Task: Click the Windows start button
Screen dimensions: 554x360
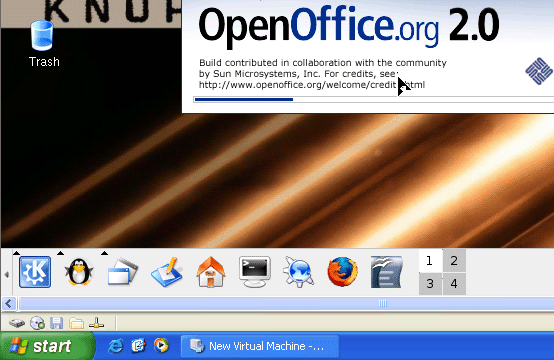Action: 47,346
